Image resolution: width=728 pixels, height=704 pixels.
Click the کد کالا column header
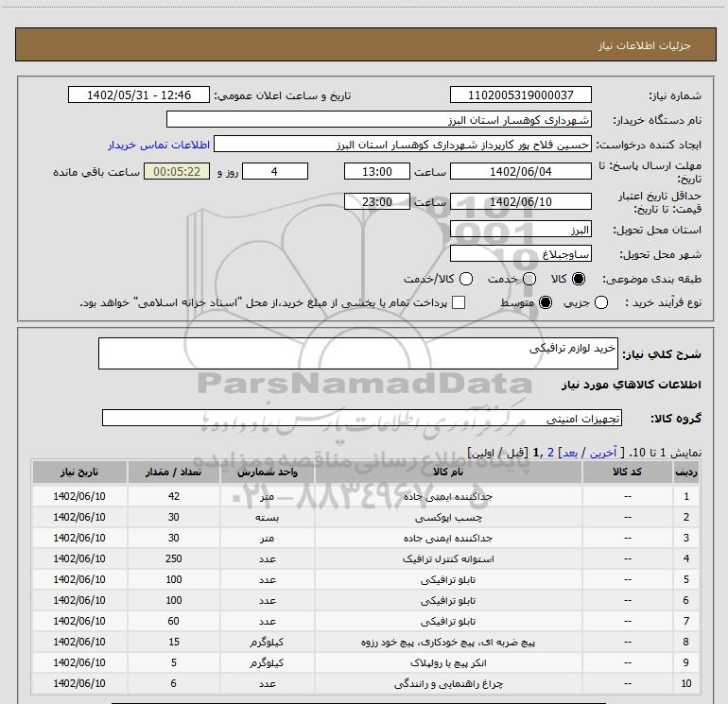coord(627,472)
